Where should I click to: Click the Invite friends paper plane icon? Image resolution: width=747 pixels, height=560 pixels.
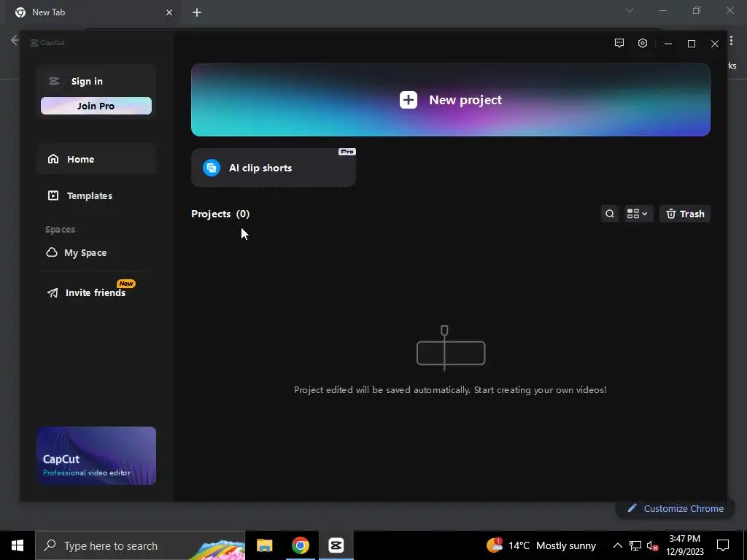pyautogui.click(x=53, y=292)
